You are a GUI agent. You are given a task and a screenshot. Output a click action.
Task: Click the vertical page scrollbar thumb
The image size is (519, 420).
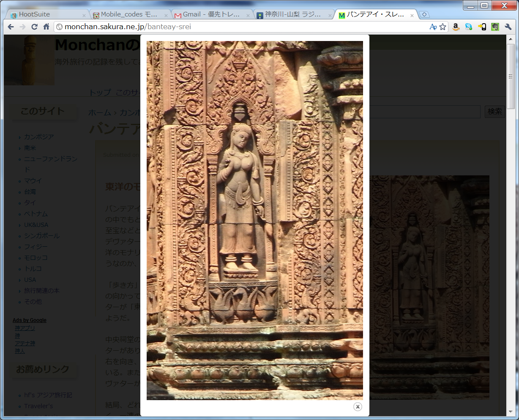(x=511, y=76)
